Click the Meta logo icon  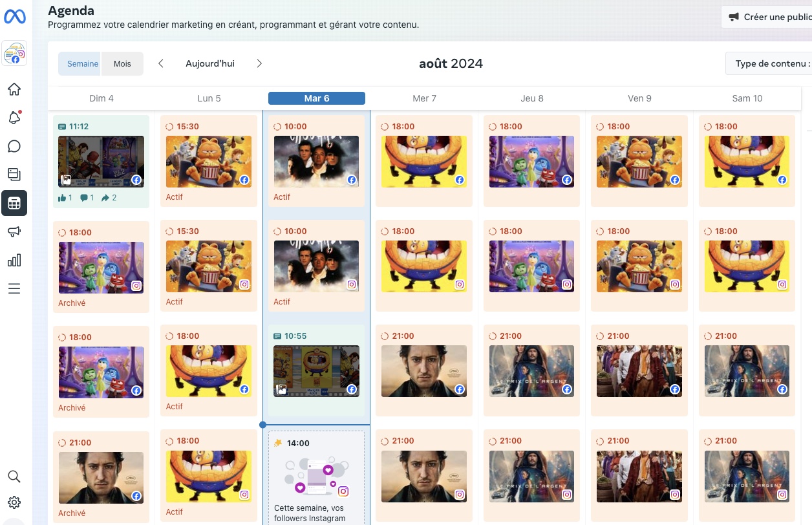(14, 17)
